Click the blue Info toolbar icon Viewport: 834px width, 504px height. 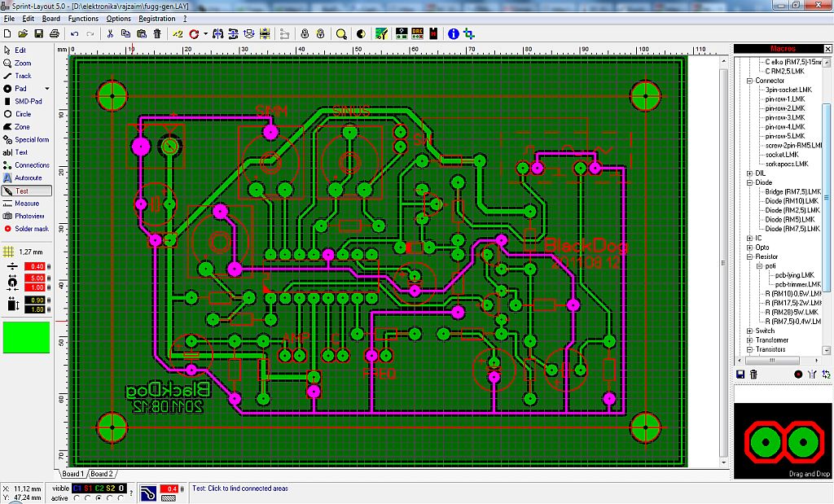(454, 34)
